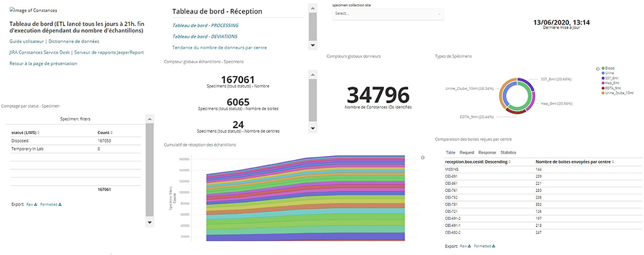Image resolution: width=644 pixels, height=255 pixels.
Task: Go to Retour à la page de présentation
Action: [x=43, y=63]
